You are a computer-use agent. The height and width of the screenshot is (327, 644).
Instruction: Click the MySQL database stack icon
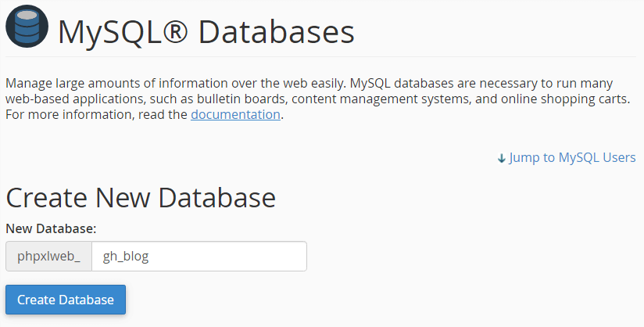[27, 28]
